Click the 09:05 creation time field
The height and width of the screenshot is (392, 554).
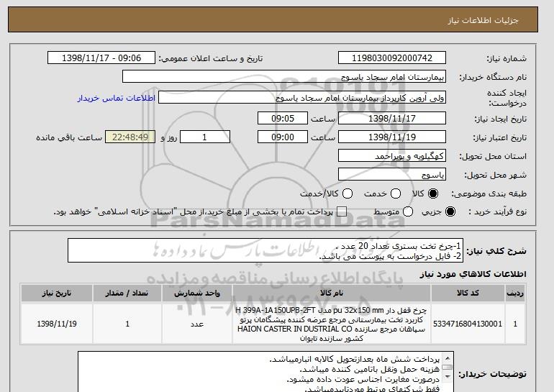tap(283, 118)
